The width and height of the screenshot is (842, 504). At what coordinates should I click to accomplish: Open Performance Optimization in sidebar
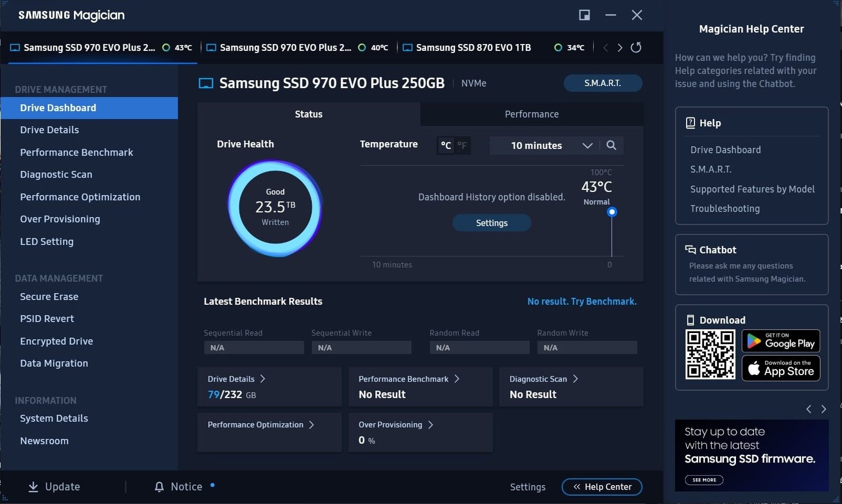pyautogui.click(x=80, y=197)
